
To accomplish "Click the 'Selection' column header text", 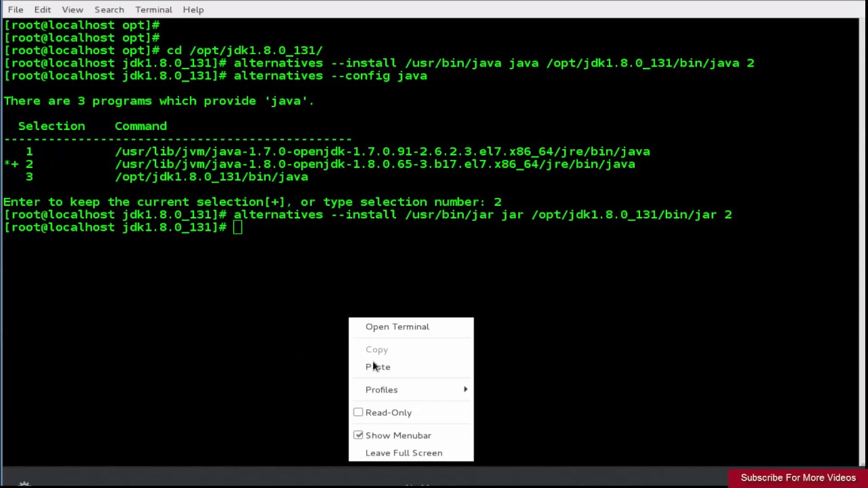I will tap(52, 126).
